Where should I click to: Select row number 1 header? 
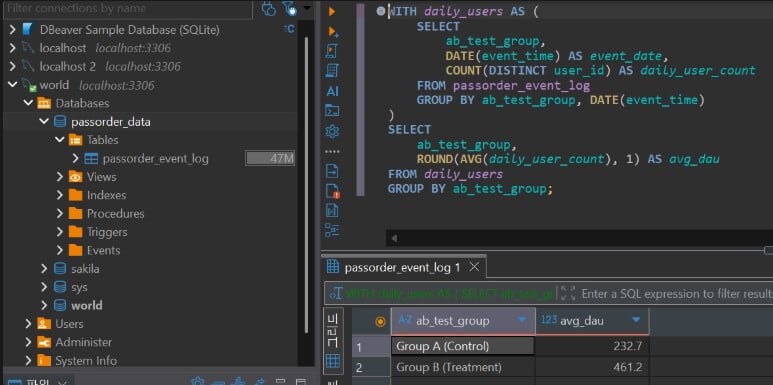coord(371,347)
